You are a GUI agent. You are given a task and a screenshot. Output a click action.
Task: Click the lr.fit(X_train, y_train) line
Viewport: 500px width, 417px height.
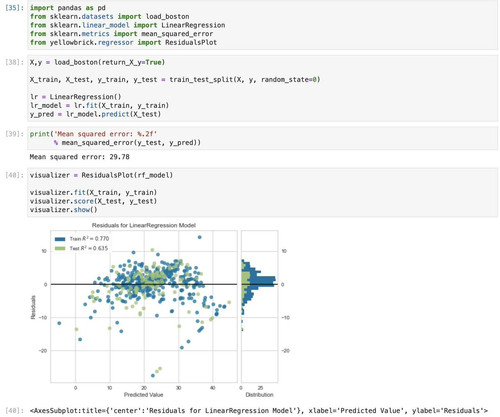99,106
